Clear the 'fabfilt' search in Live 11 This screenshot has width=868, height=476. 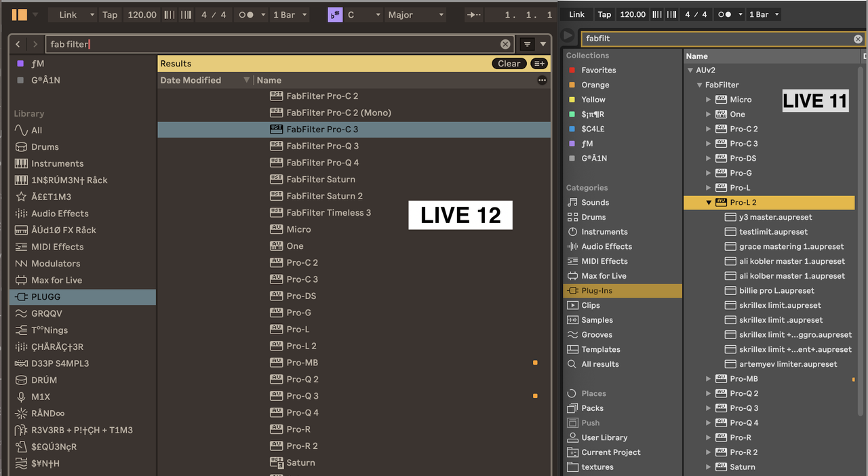[x=858, y=39]
